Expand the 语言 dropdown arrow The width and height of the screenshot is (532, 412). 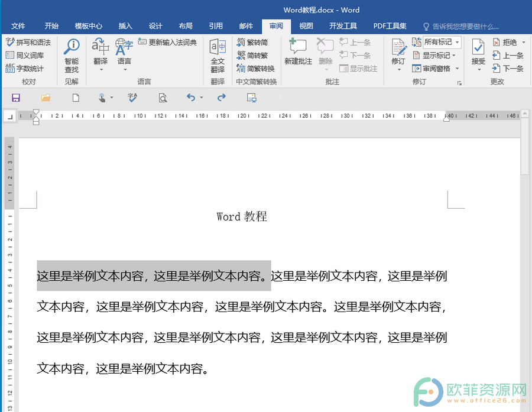click(125, 70)
